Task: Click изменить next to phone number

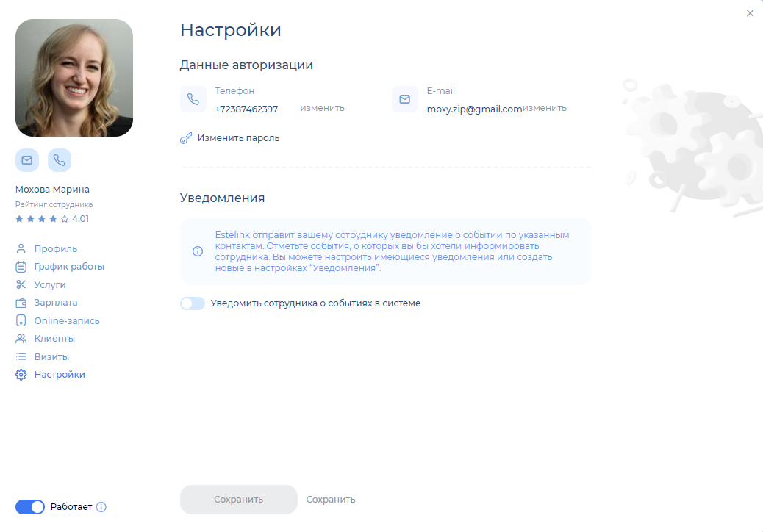Action: (x=322, y=108)
